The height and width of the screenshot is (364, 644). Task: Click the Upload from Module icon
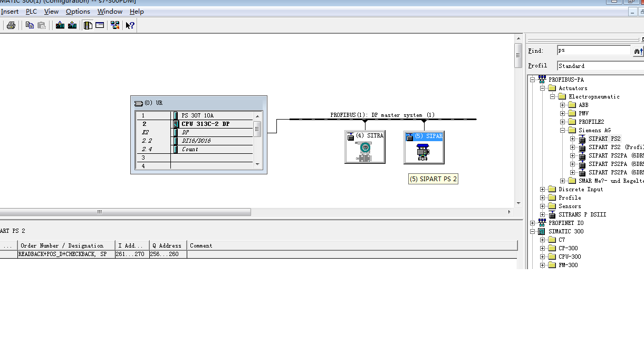pos(72,25)
